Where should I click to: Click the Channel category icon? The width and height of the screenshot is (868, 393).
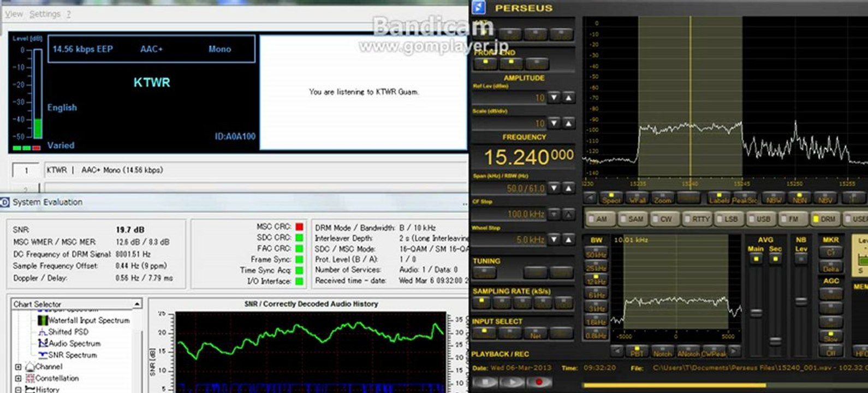[30, 367]
